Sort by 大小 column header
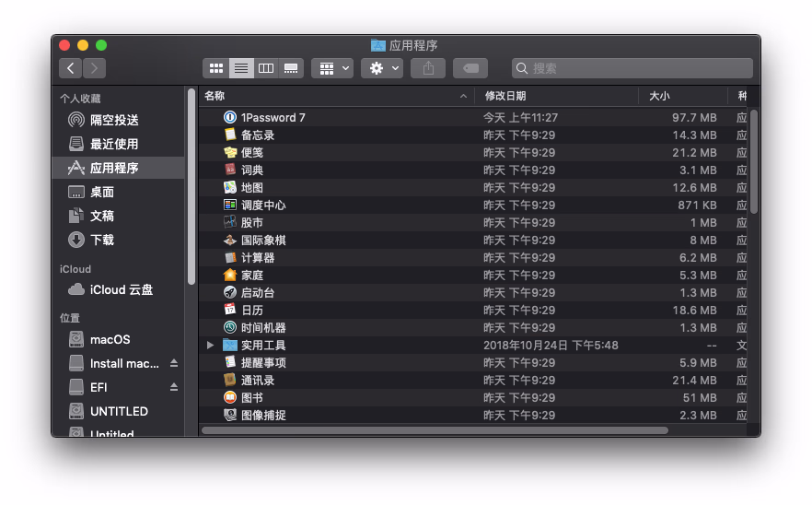 (659, 96)
